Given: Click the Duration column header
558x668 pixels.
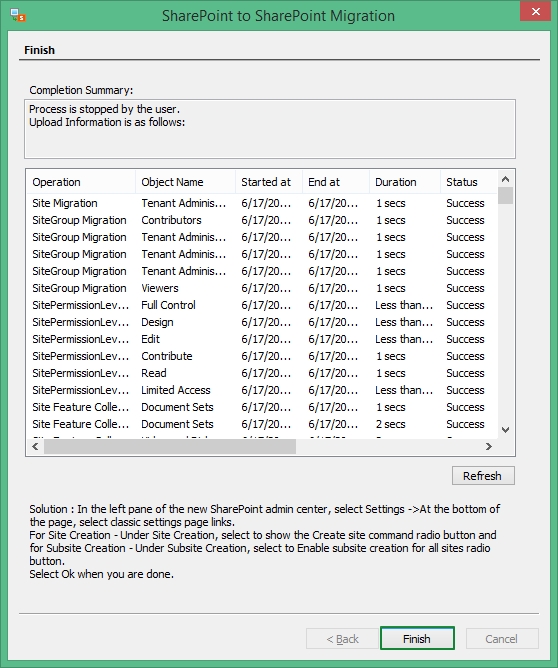Looking at the screenshot, I should tap(405, 182).
